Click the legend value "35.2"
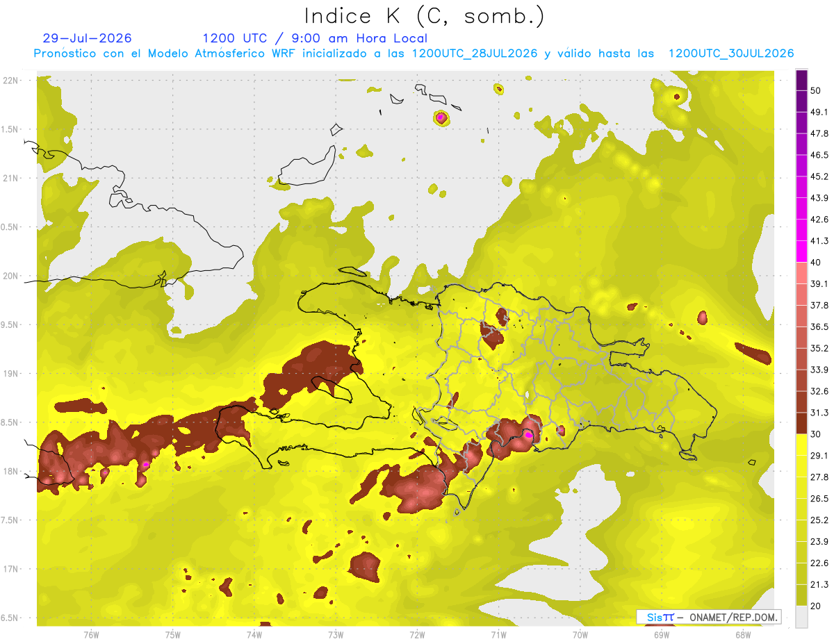Image resolution: width=834 pixels, height=644 pixels. click(x=819, y=348)
